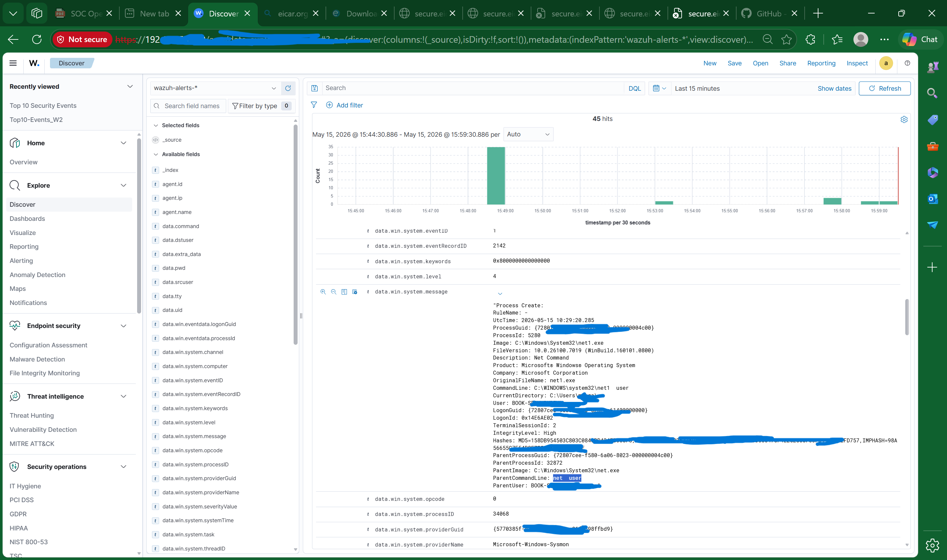Open the Shopping tag icon in Edge sidebar

(933, 120)
